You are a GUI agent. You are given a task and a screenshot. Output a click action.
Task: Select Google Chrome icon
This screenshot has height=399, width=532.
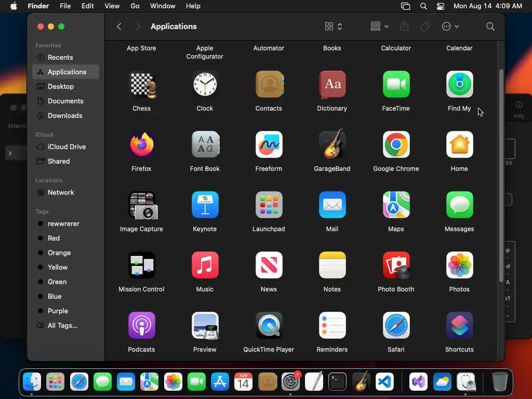pyautogui.click(x=396, y=144)
